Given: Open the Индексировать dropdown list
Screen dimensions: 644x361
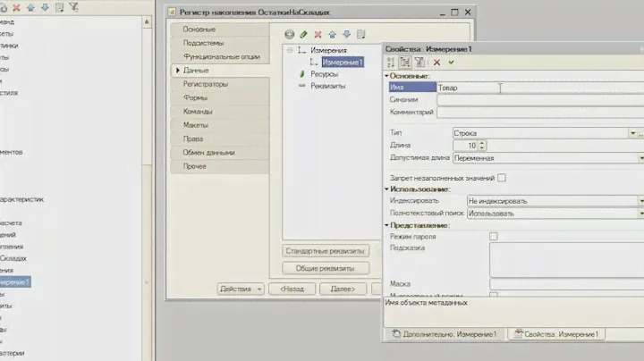Looking at the screenshot, I should [x=640, y=201].
